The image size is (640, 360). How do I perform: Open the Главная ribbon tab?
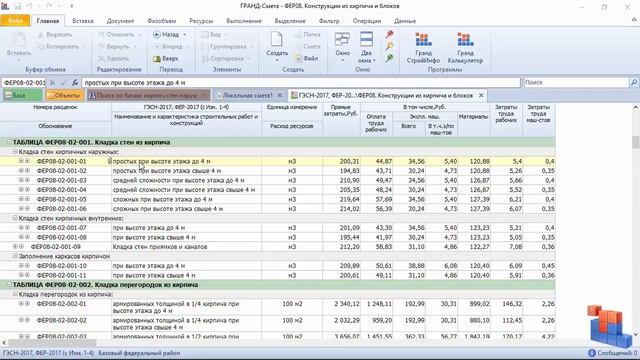point(48,21)
